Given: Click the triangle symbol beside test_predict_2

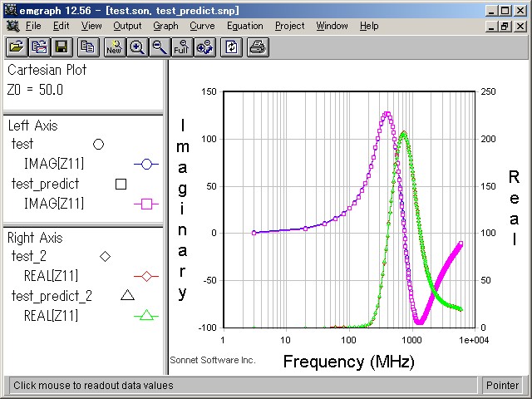Looking at the screenshot, I should point(127,295).
